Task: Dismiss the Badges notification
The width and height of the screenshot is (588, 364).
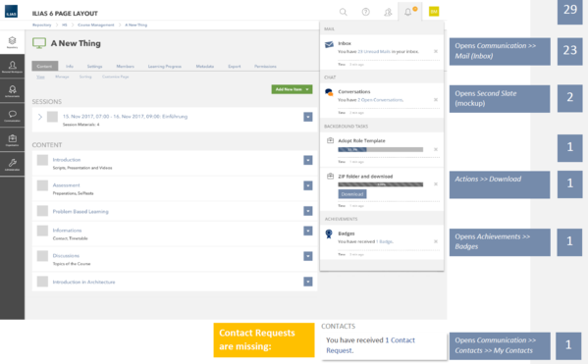Action: point(436,241)
